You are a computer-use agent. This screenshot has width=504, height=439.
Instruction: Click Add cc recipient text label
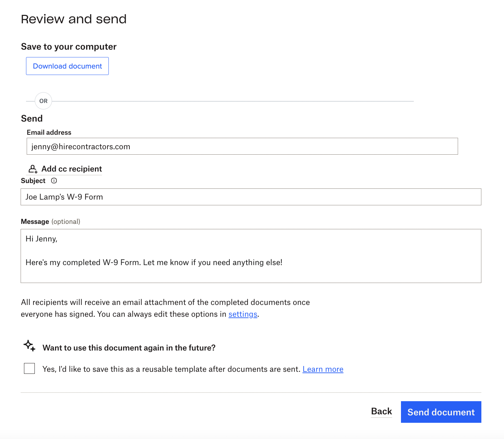[71, 169]
